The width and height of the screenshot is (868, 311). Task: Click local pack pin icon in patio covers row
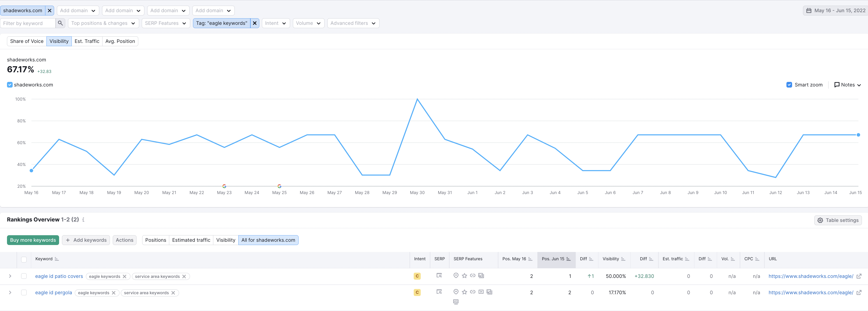[x=456, y=276]
